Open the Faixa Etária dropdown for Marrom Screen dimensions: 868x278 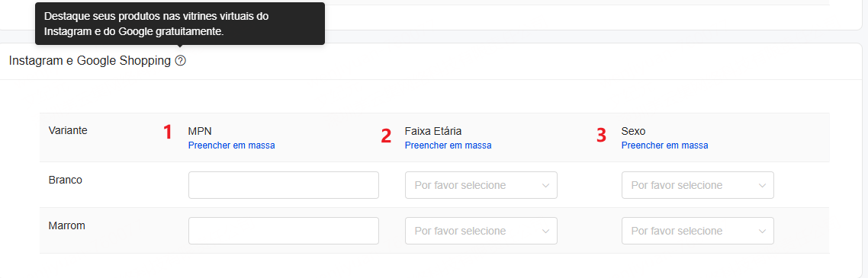[x=481, y=231]
